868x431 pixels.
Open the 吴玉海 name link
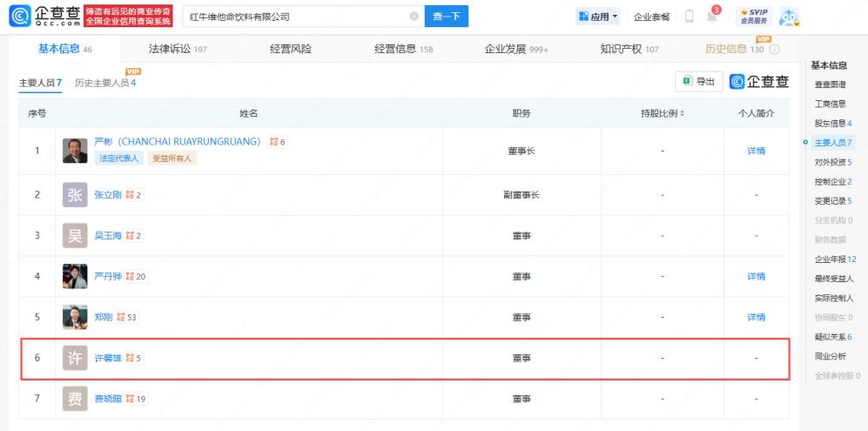(108, 236)
